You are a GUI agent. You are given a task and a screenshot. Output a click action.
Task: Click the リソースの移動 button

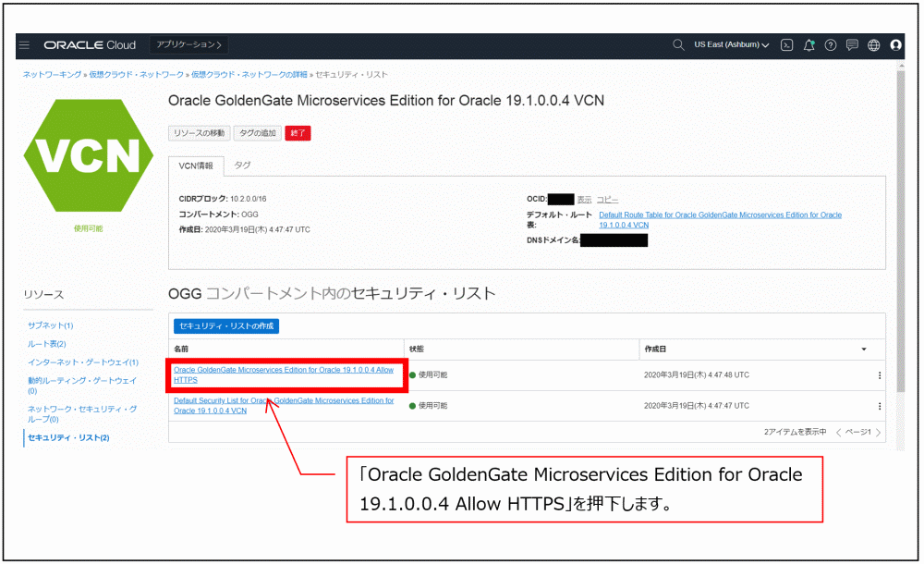199,133
